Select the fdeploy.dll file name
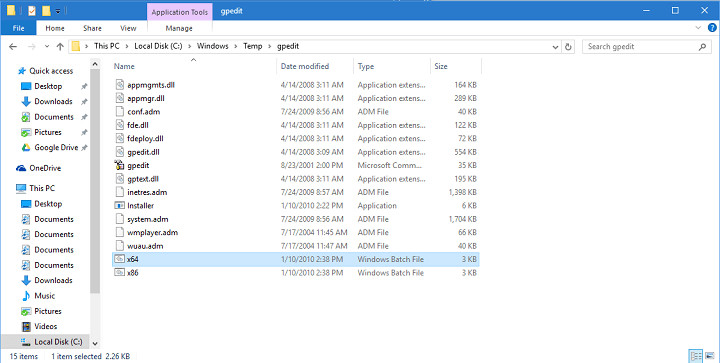Screen dimensions: 720x363 [x=145, y=139]
